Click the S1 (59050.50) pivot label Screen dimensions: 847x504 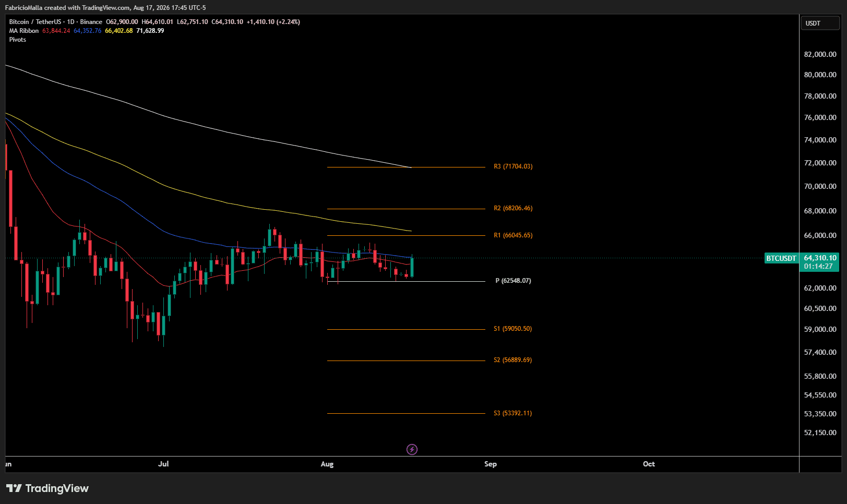click(513, 329)
